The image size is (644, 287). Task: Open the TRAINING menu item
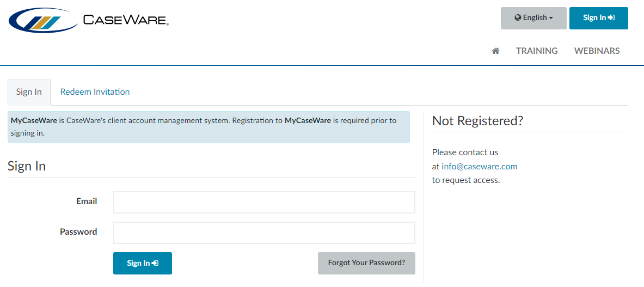pyautogui.click(x=537, y=51)
